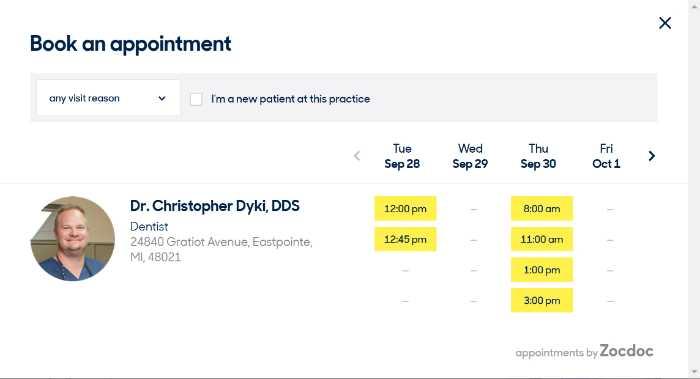Choose the 1:00 pm Thursday slot

542,270
